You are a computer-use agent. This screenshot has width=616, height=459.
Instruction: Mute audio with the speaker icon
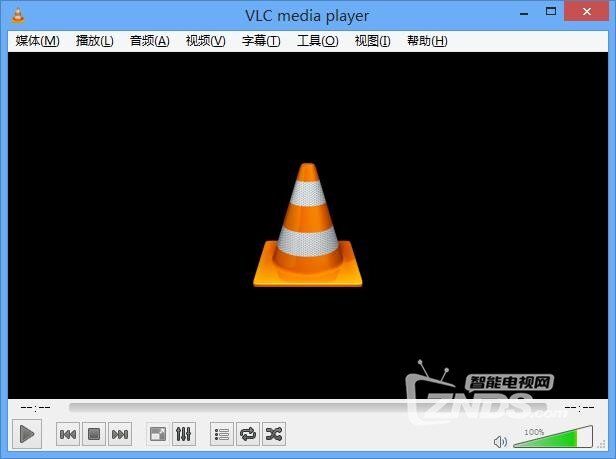500,442
